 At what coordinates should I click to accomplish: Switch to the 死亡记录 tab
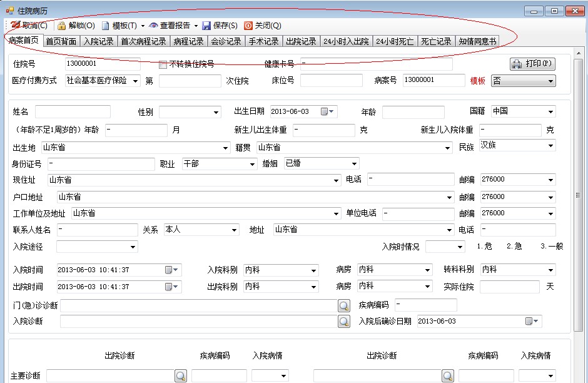[436, 41]
